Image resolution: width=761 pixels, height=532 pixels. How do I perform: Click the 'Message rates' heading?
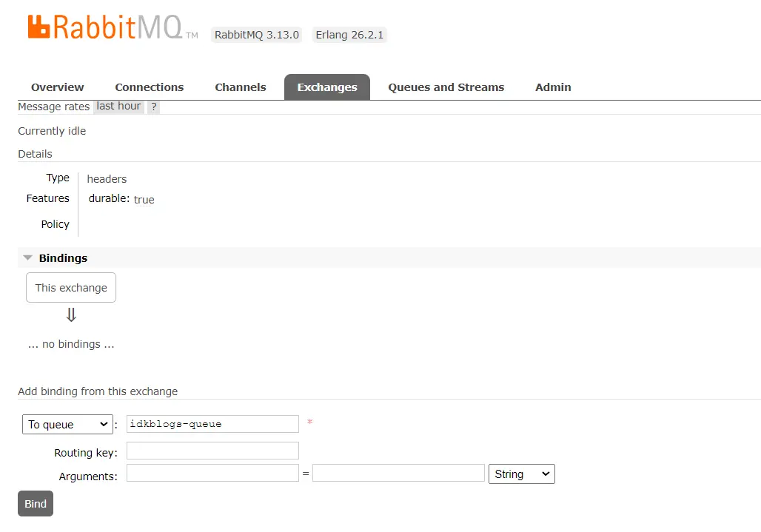pos(54,107)
